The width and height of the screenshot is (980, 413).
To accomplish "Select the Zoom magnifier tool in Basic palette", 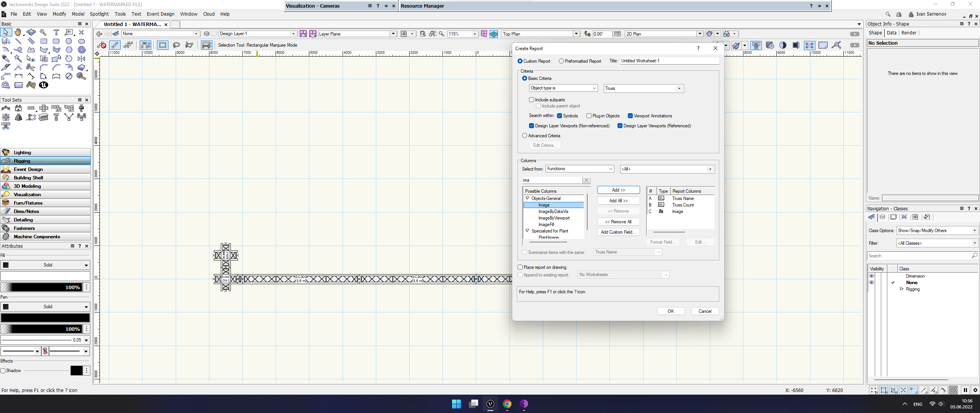I will coord(43,33).
